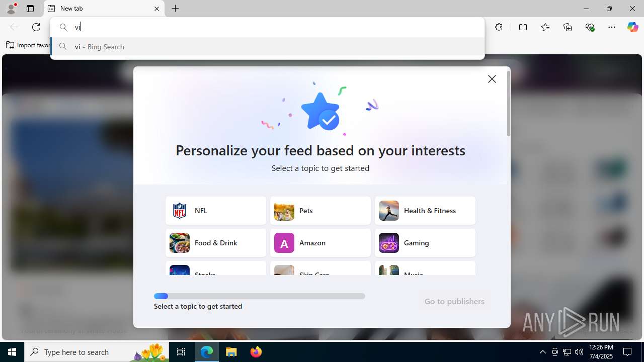Open the Edge profile icon
644x362 pixels.
click(x=11, y=9)
